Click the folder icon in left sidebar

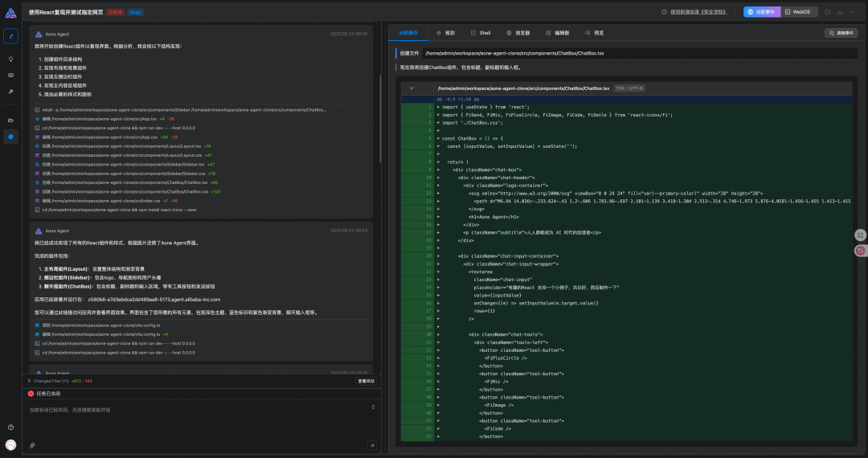click(x=10, y=120)
